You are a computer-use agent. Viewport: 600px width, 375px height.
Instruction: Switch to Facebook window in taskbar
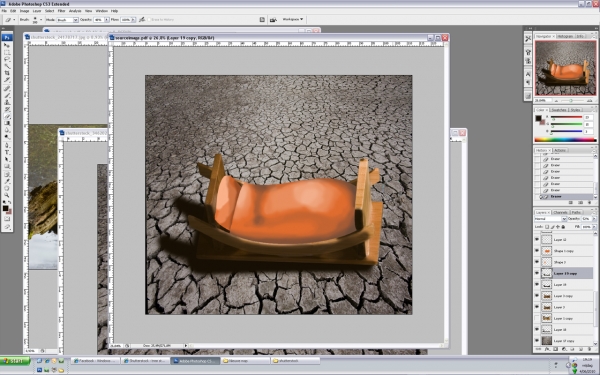[x=95, y=361]
